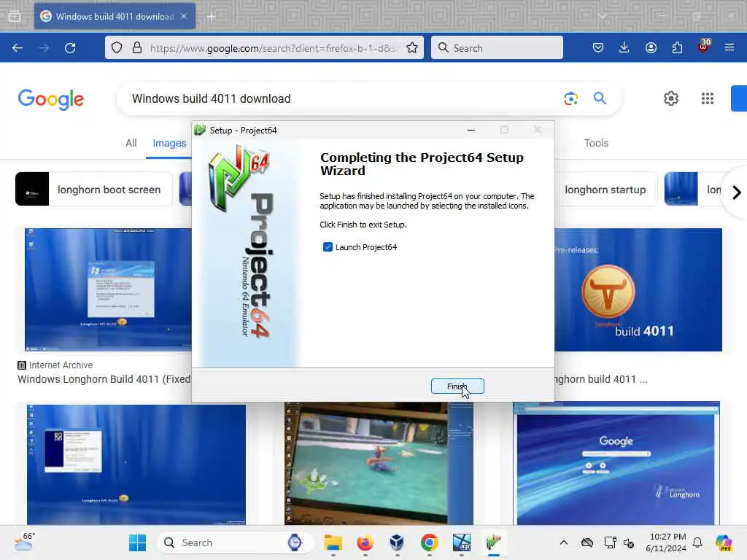Open notifications bell
Viewport: 747px width, 560px height.
(697, 542)
